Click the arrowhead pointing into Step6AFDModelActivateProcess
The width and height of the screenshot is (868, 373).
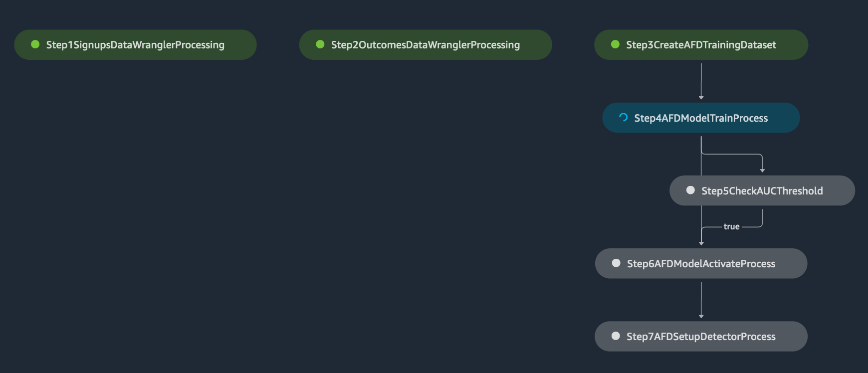[701, 243]
